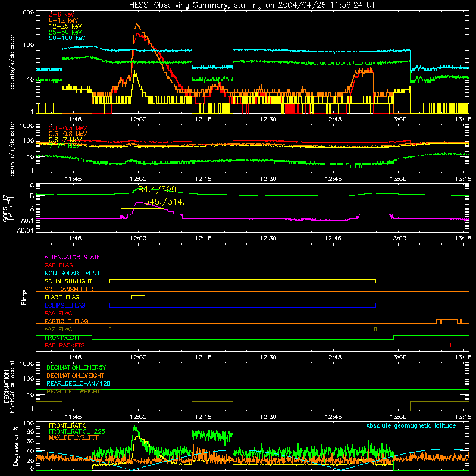The image size is (476, 476).
Task: Click the 0.3-0.8 MeV legend label
Action: [x=68, y=134]
